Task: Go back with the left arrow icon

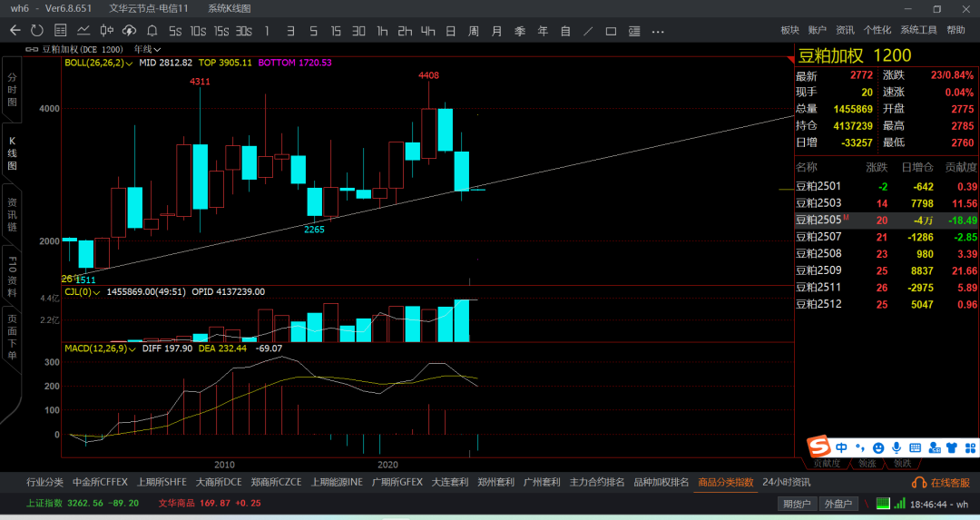Action: 15,31
